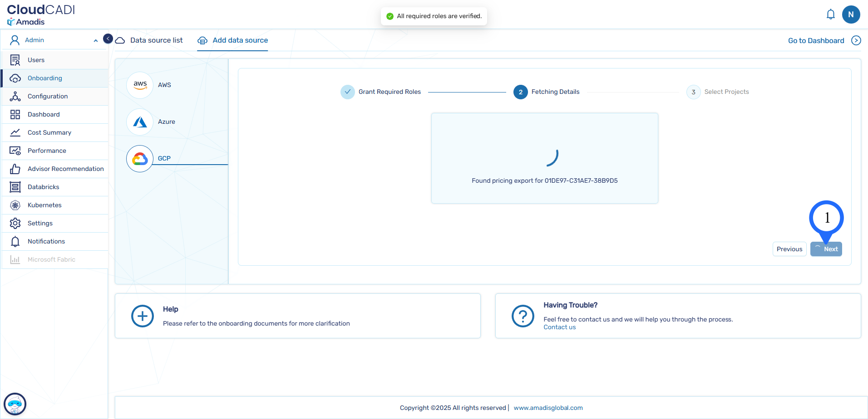Image resolution: width=868 pixels, height=419 pixels.
Task: Select the Add data source tab
Action: [x=240, y=40]
